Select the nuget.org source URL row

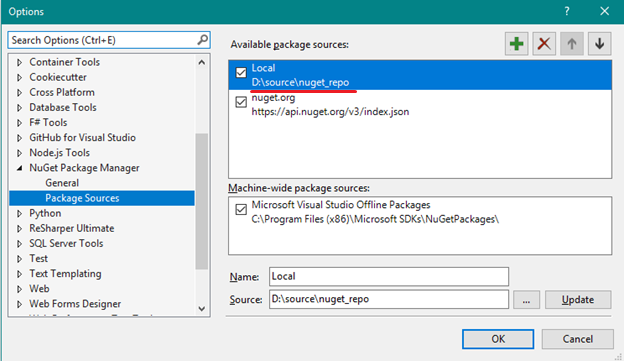click(420, 105)
